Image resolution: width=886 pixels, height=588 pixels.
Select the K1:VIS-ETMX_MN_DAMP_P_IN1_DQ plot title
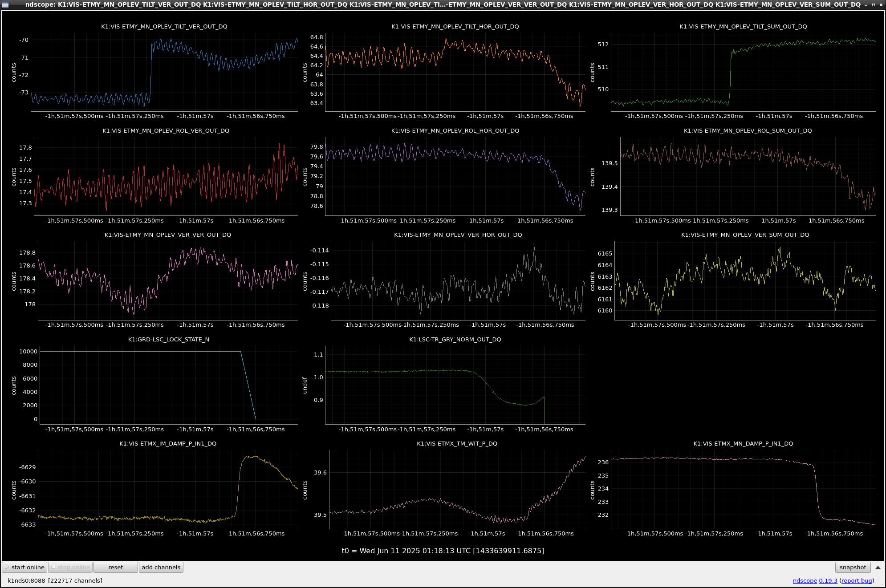[743, 444]
